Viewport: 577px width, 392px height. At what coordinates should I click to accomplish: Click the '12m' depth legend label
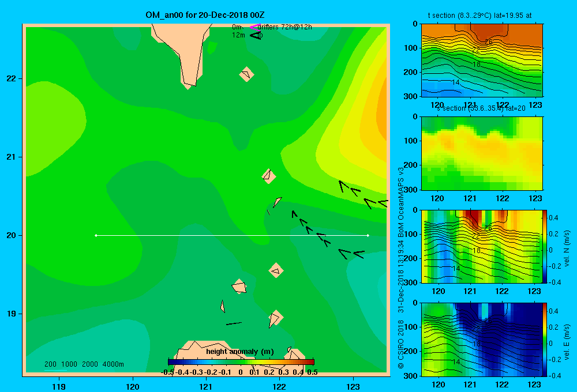(238, 35)
